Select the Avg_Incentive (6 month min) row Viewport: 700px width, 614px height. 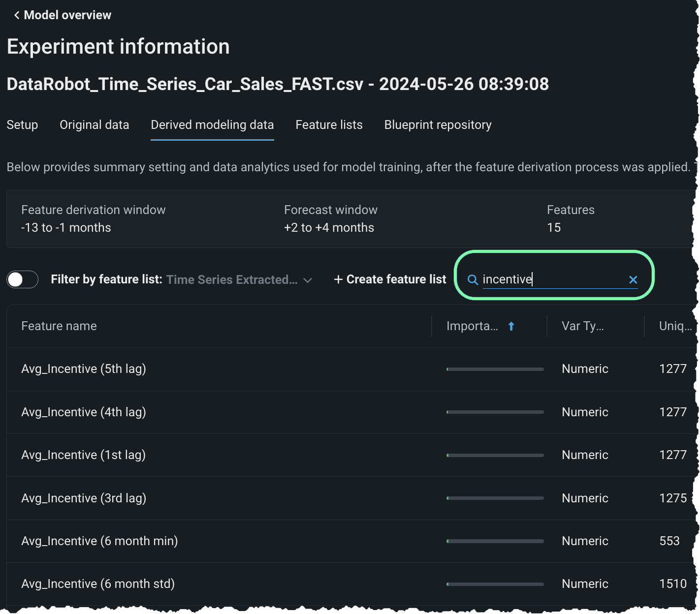99,541
